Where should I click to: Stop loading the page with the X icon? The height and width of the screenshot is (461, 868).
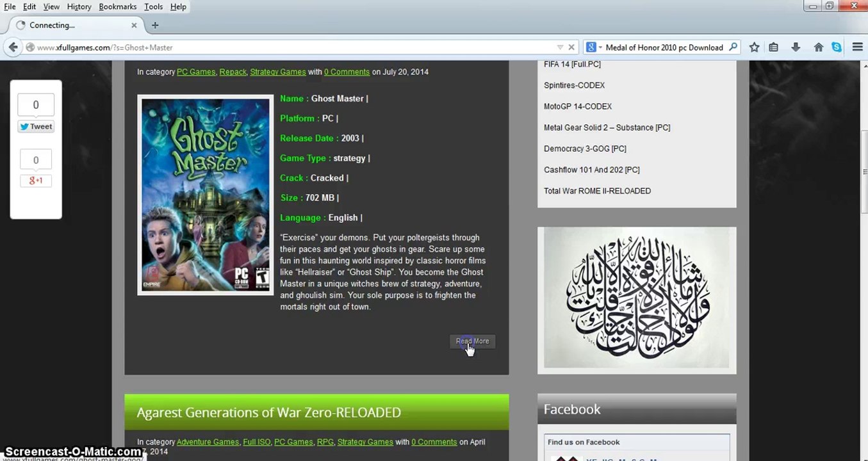click(571, 47)
